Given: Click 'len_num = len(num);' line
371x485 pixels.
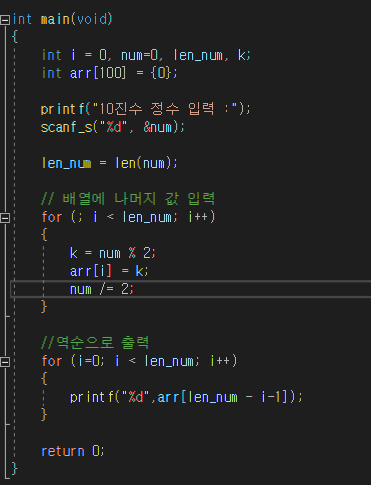Looking at the screenshot, I should (x=110, y=163).
